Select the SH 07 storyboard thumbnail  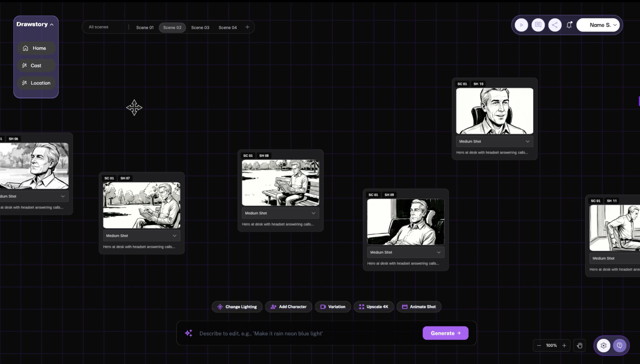(x=142, y=205)
